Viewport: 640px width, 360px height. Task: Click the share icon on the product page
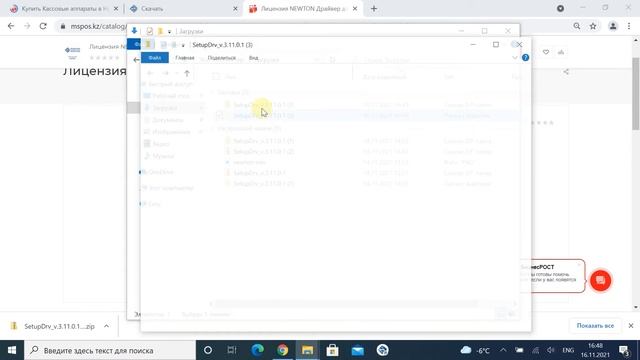click(x=566, y=72)
